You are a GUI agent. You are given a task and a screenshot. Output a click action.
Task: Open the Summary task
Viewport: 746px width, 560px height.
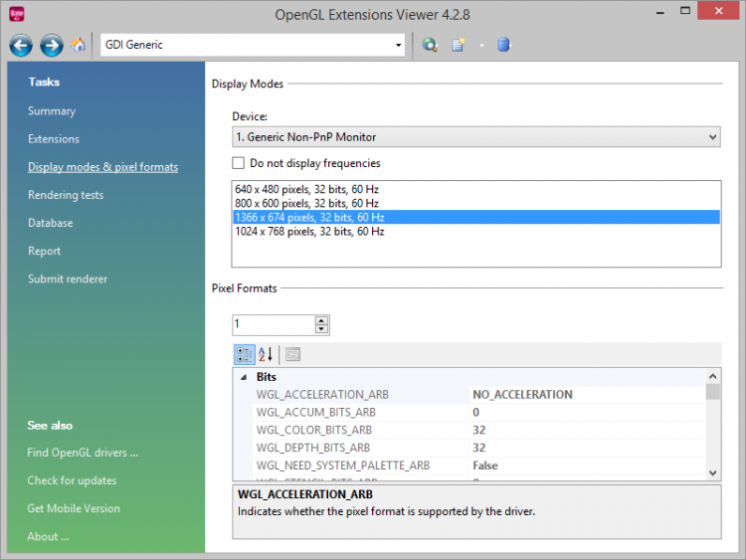pyautogui.click(x=52, y=110)
